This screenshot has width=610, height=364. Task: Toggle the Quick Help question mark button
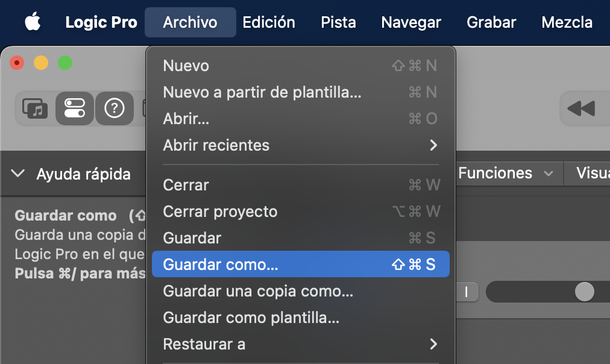coord(114,108)
